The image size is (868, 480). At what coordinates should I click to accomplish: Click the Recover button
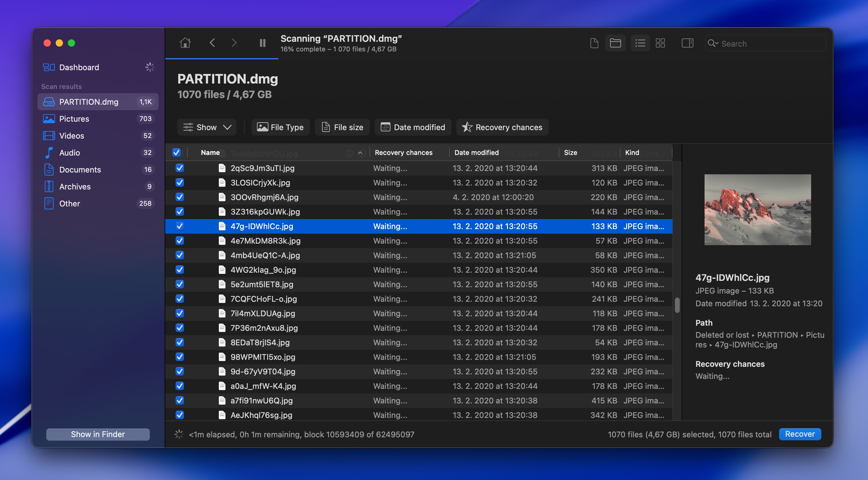coord(800,434)
